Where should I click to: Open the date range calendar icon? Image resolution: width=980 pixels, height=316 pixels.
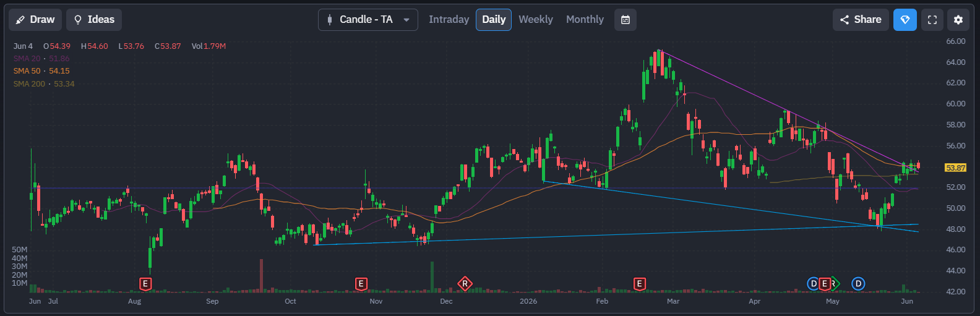[x=625, y=20]
